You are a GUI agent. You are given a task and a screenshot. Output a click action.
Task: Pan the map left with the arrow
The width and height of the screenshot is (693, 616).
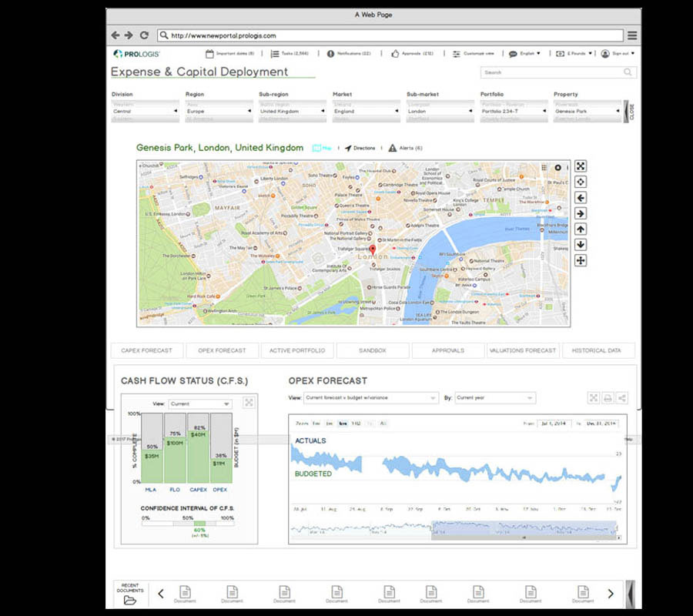(581, 198)
